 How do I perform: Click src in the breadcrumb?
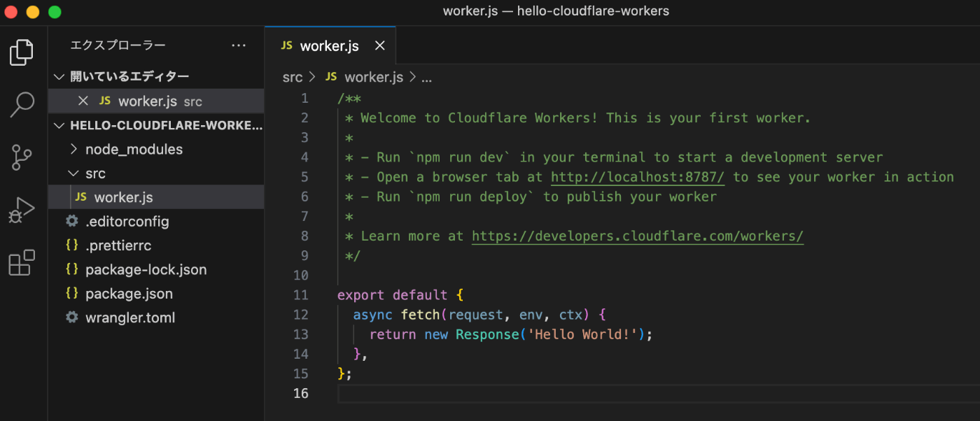coord(293,77)
